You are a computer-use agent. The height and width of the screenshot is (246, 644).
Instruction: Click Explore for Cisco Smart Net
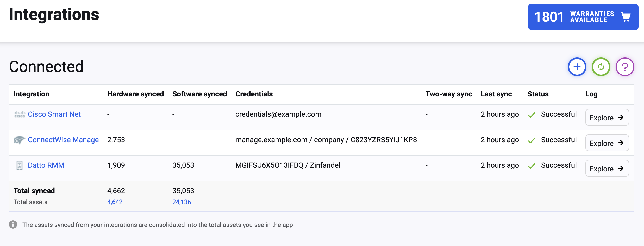point(607,117)
